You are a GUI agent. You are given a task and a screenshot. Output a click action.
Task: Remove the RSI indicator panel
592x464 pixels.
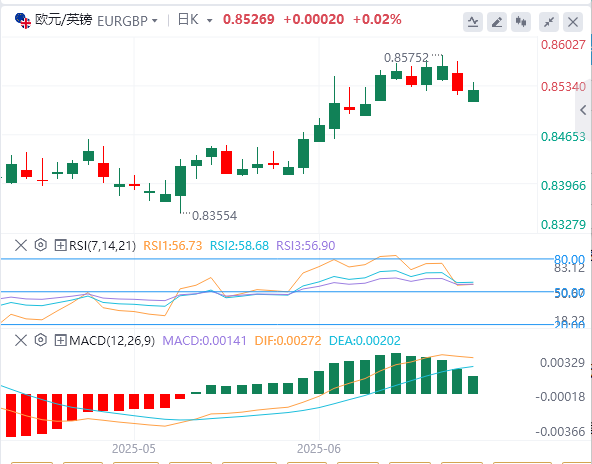(21, 245)
